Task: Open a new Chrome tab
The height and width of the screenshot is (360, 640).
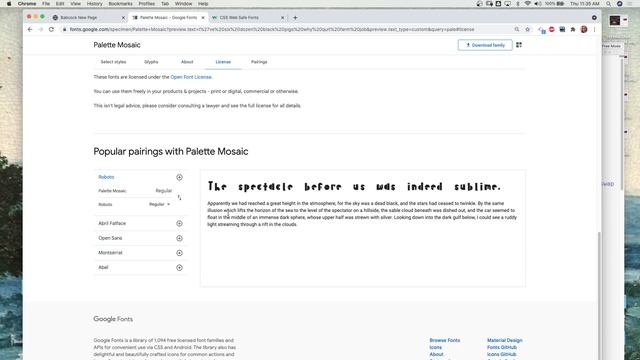Action: [x=295, y=18]
